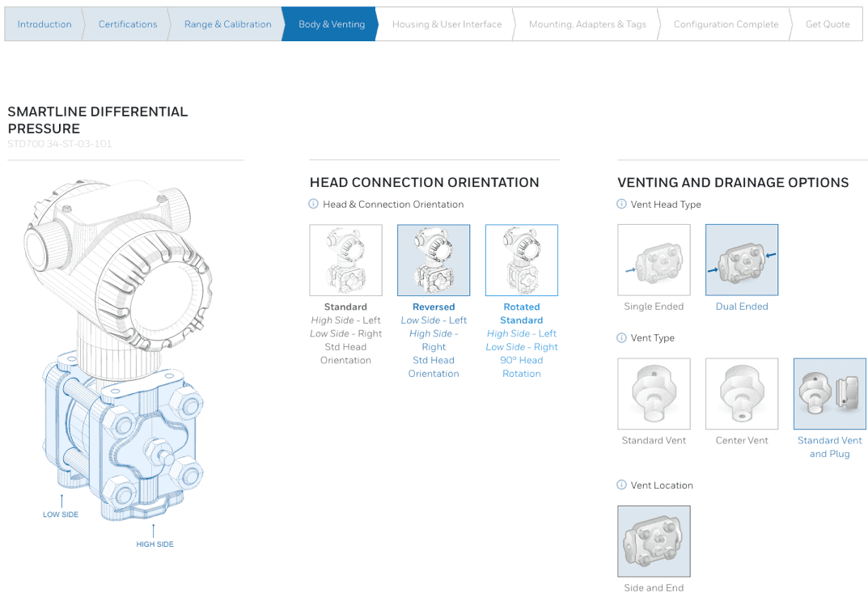
Task: Choose Standard head orientation thumbnail
Action: pos(346,260)
